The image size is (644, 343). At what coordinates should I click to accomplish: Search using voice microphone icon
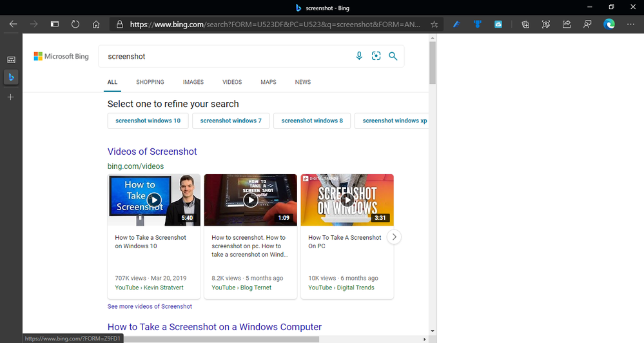click(x=359, y=56)
